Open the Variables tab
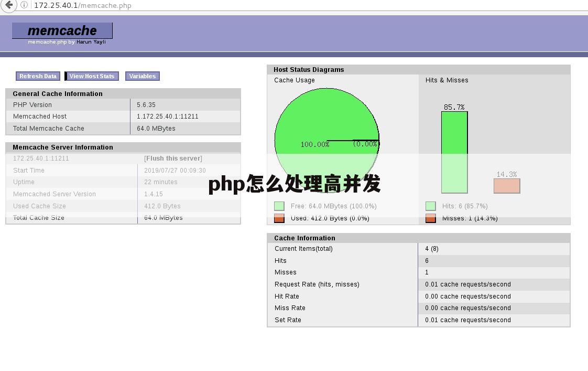This screenshot has height=371, width=588. [x=143, y=76]
